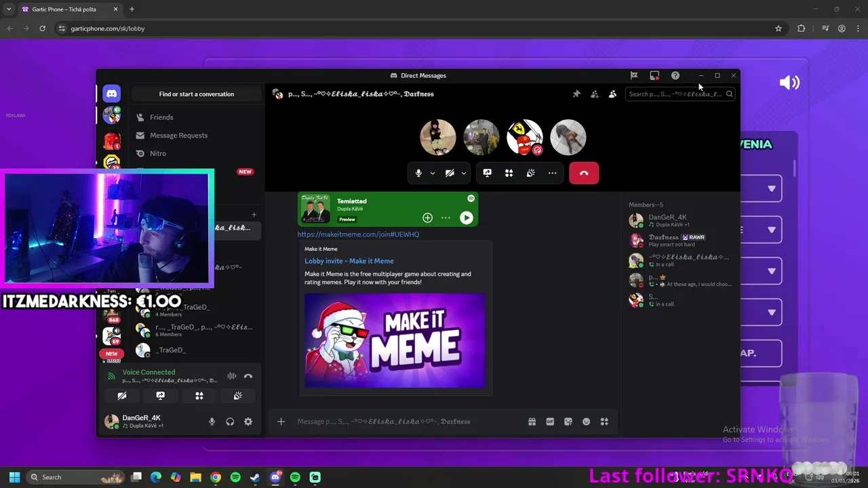Go to Friends tab

click(x=197, y=117)
